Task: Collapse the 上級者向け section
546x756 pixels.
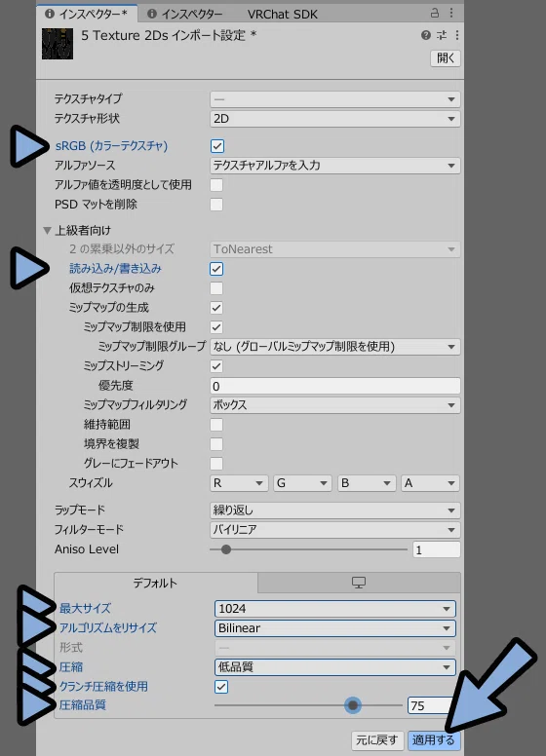Action: click(x=47, y=231)
